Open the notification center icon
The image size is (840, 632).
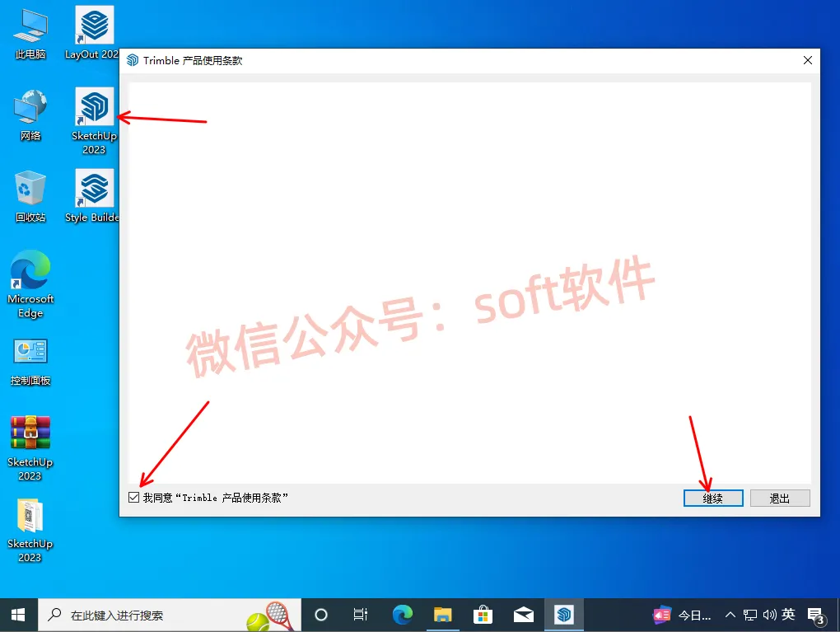[817, 616]
